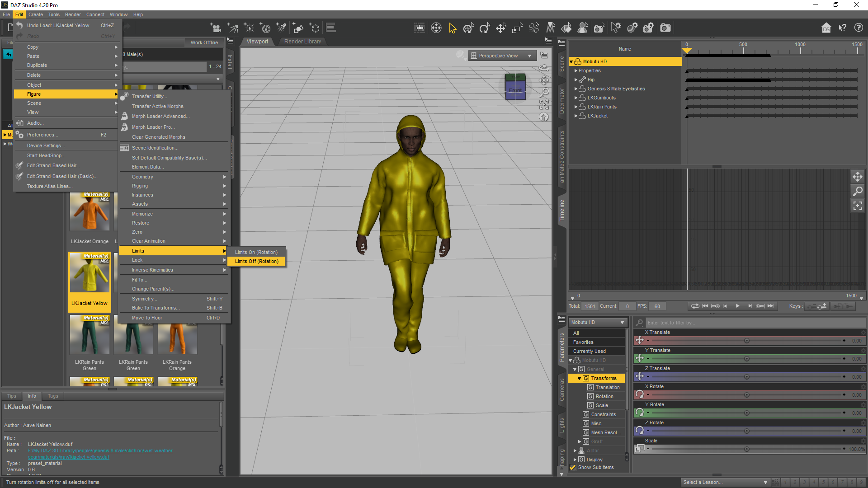The image size is (868, 488).
Task: Collapse the Transforms group
Action: click(x=579, y=379)
